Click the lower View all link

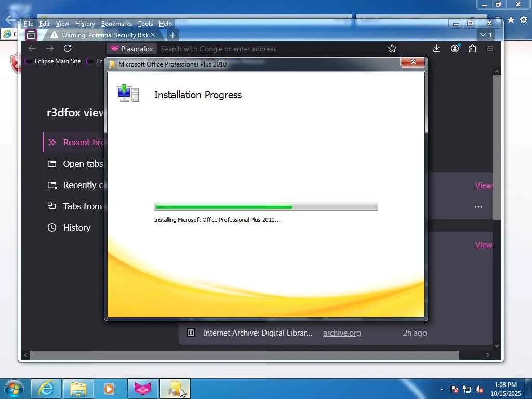[x=484, y=245]
